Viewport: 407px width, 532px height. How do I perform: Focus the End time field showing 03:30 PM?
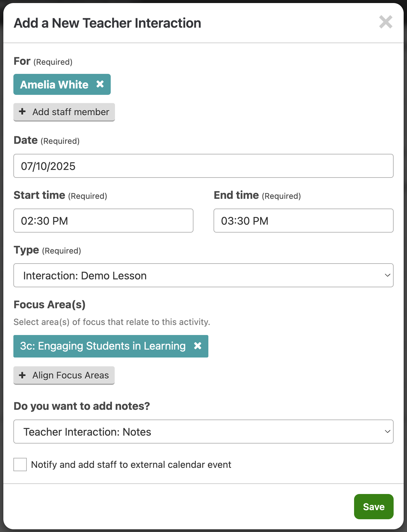303,221
